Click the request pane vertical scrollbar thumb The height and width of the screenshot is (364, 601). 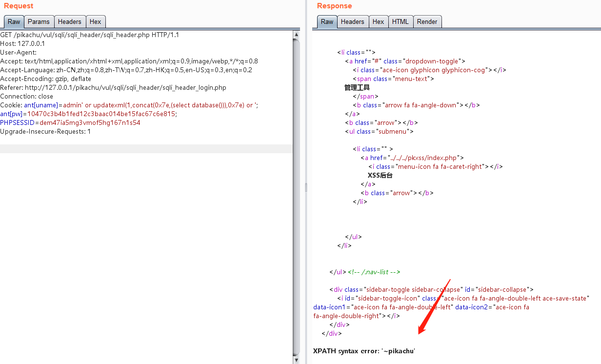[x=296, y=197]
